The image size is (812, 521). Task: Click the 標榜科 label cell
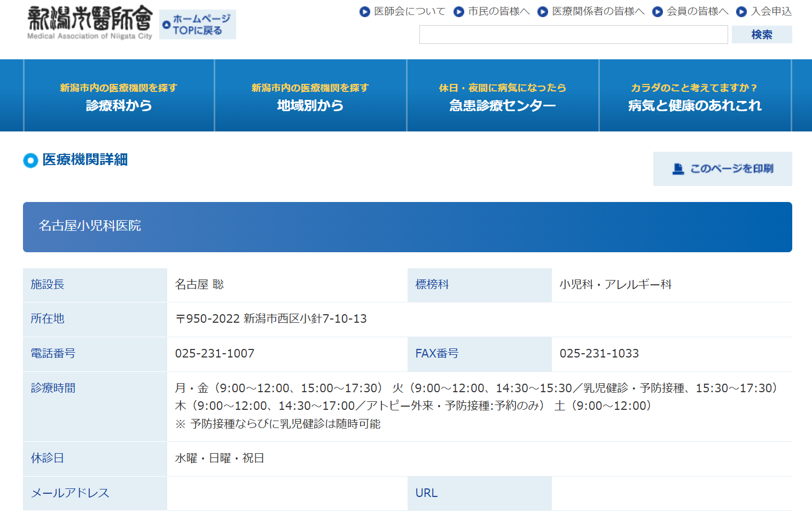(x=480, y=285)
